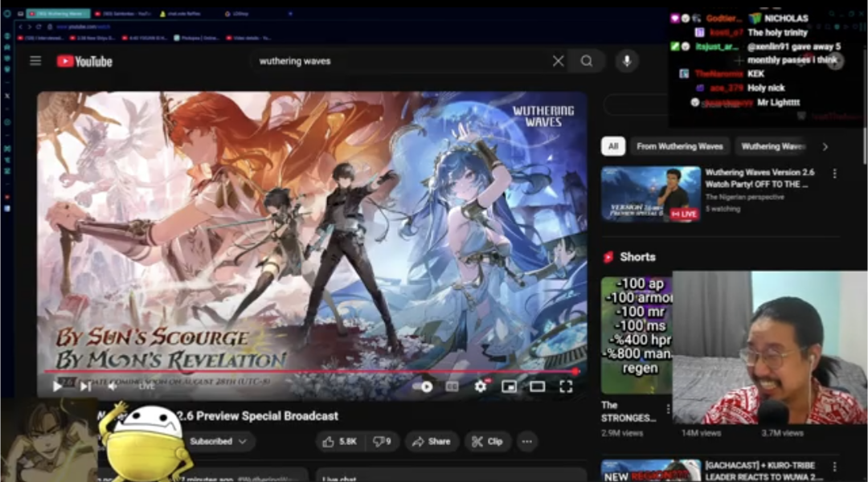The image size is (868, 482).
Task: Open the '-100 ap' Shorts thumbnail
Action: 637,335
